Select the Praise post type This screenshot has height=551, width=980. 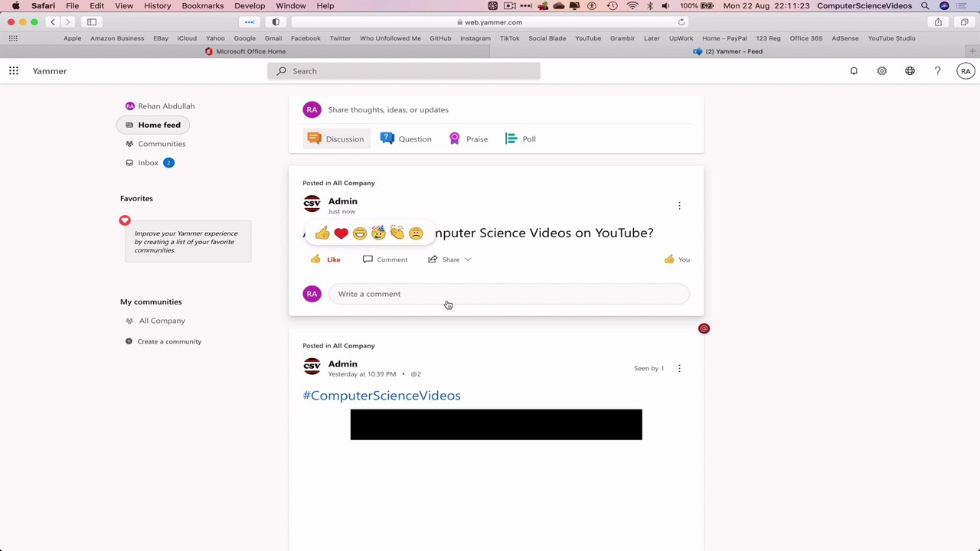tap(468, 139)
